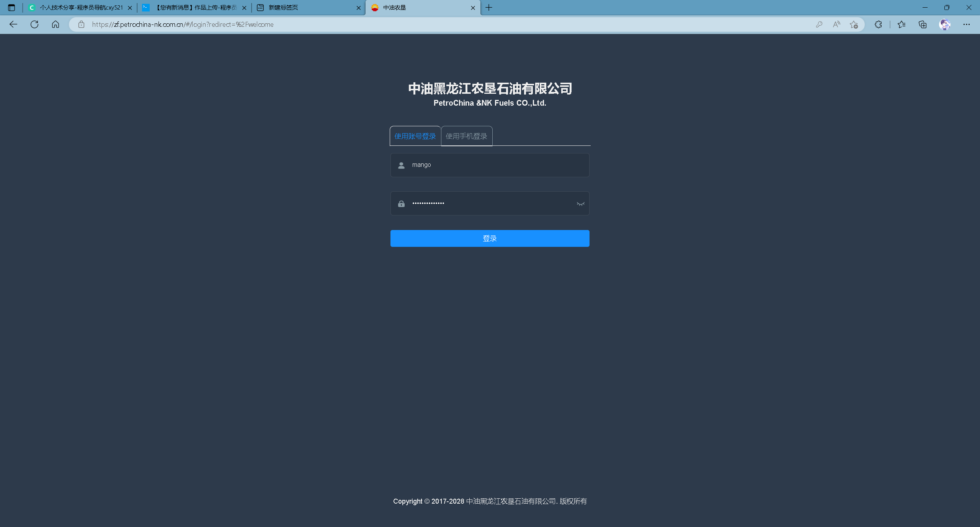
Task: Open a new tab with plus button
Action: click(x=489, y=8)
